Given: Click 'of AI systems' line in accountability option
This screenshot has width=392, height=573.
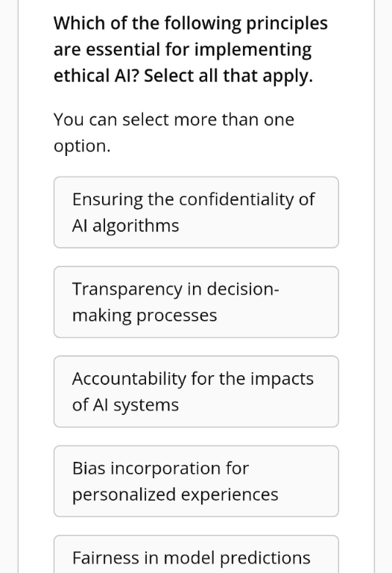Looking at the screenshot, I should (x=125, y=405).
